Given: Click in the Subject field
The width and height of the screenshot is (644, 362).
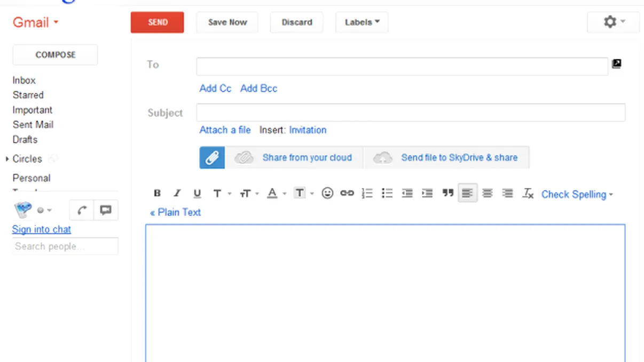Looking at the screenshot, I should (x=411, y=113).
